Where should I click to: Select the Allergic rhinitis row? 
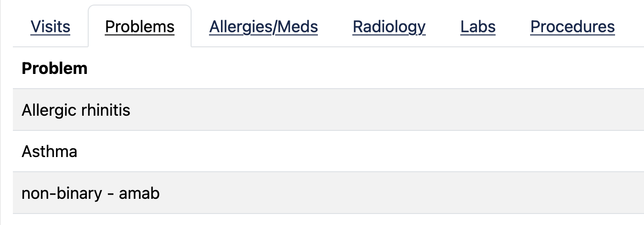pyautogui.click(x=322, y=110)
